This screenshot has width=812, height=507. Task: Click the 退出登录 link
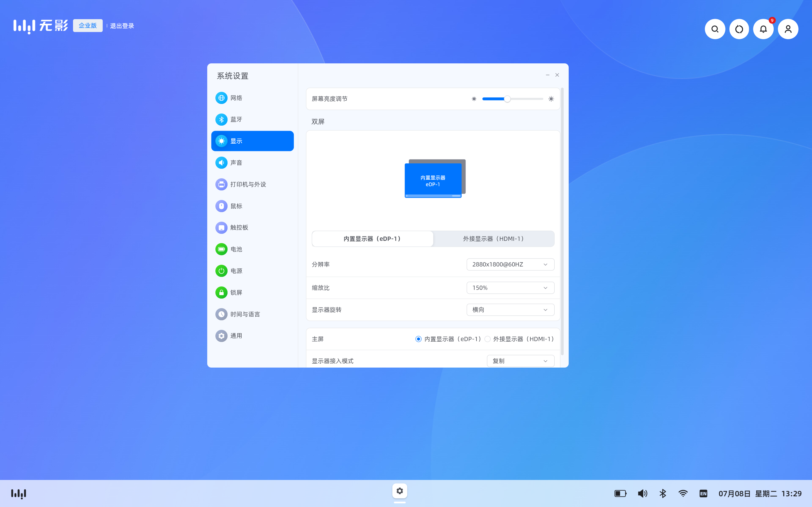tap(122, 26)
